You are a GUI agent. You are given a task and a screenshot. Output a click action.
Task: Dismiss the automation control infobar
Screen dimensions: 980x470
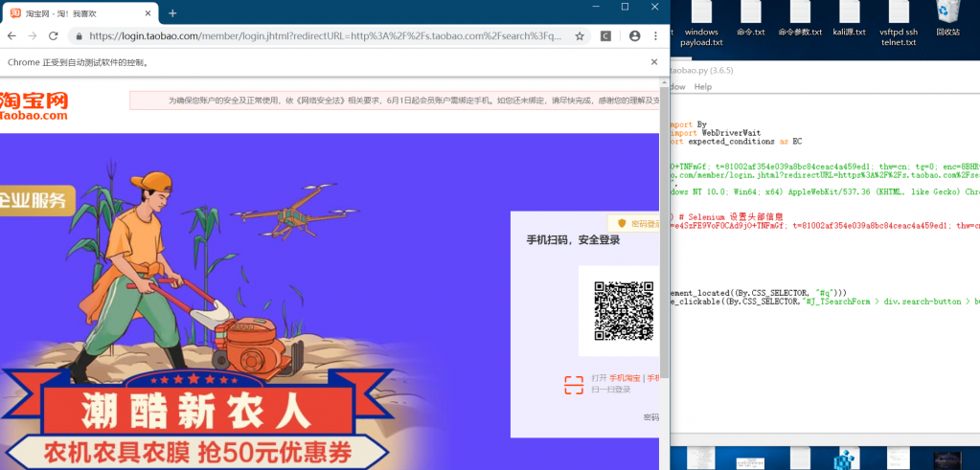point(654,61)
